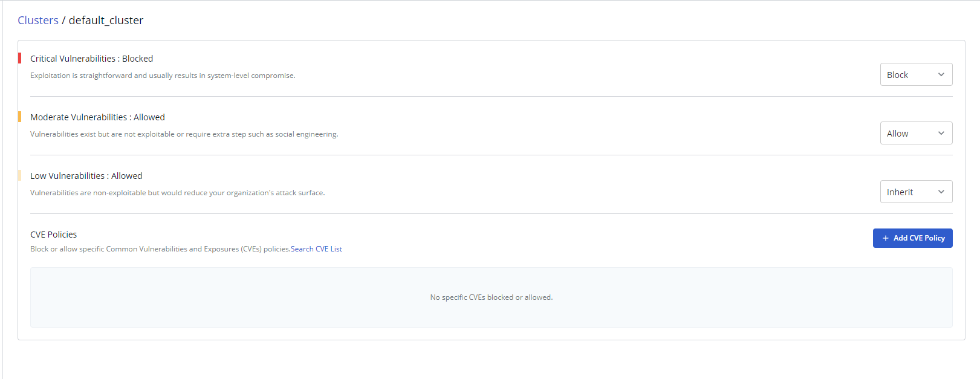This screenshot has height=379, width=980.
Task: Click the Add CVE Policy button
Action: click(x=912, y=238)
